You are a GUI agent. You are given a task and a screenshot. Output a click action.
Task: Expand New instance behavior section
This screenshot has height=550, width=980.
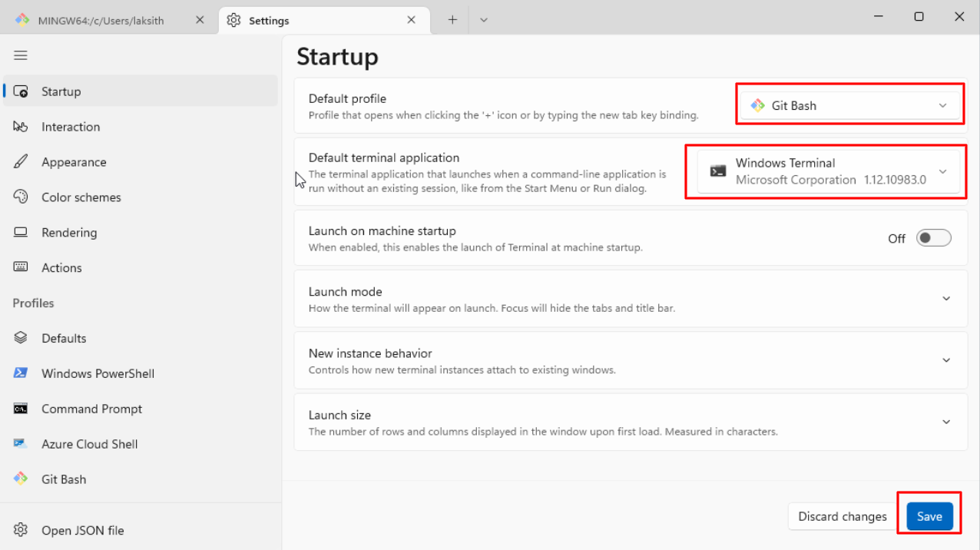click(946, 360)
